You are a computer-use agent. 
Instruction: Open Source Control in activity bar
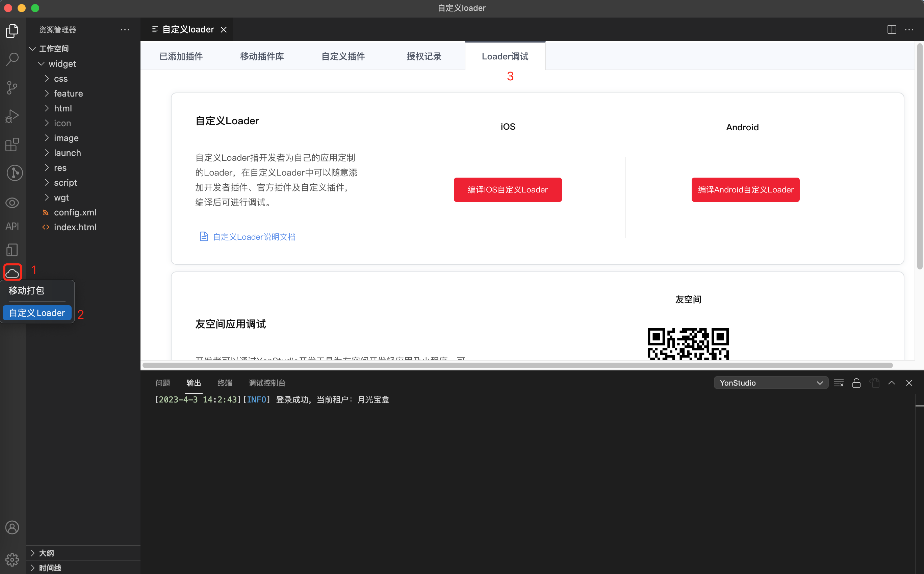pyautogui.click(x=12, y=88)
